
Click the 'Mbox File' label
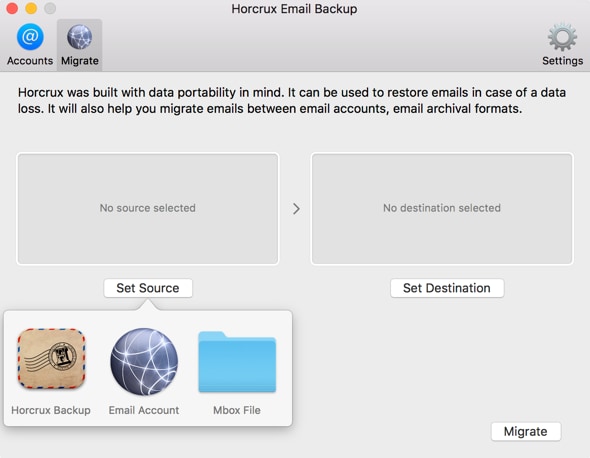(237, 410)
